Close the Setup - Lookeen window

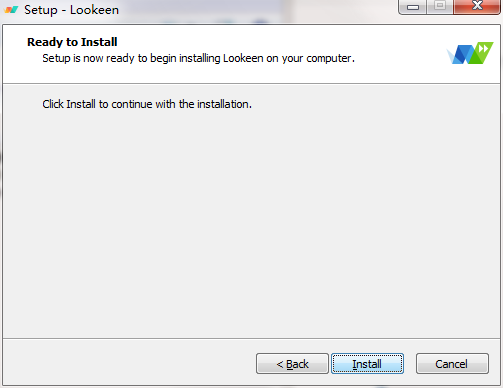477,6
